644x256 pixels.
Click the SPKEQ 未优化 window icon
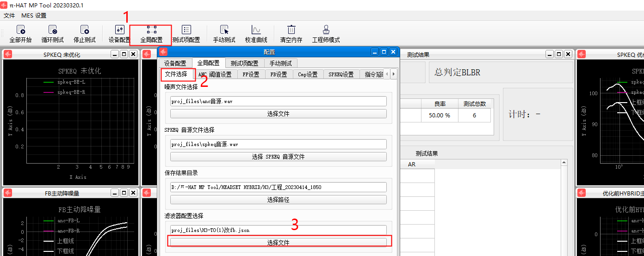click(8, 54)
